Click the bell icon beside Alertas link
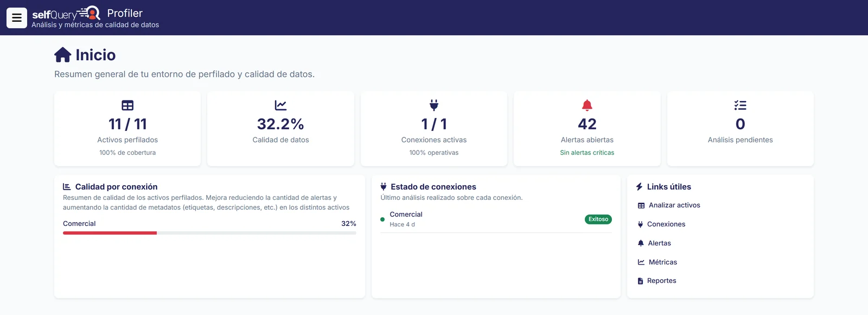This screenshot has height=315, width=868. (641, 243)
